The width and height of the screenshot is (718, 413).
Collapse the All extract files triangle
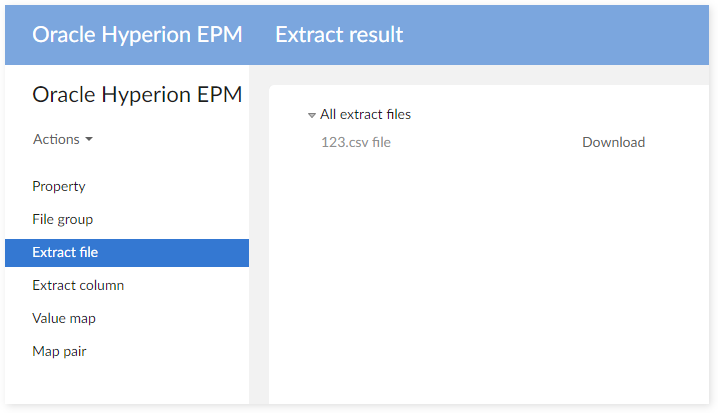tap(312, 115)
